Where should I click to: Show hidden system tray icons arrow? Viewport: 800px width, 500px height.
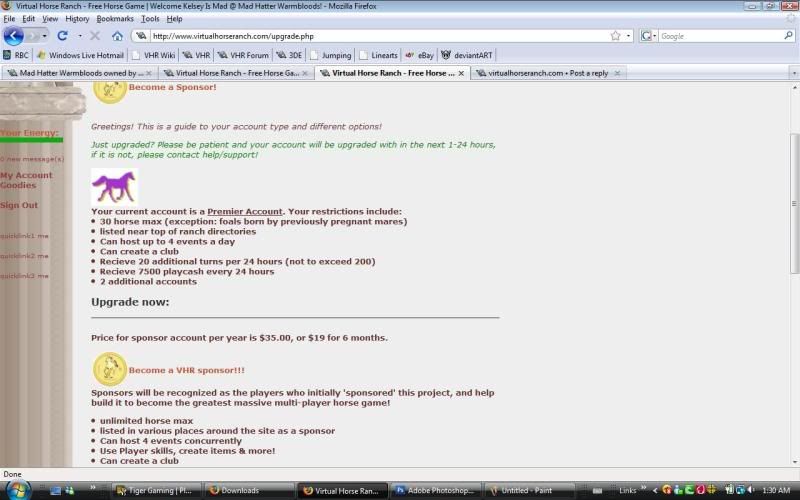click(x=655, y=490)
